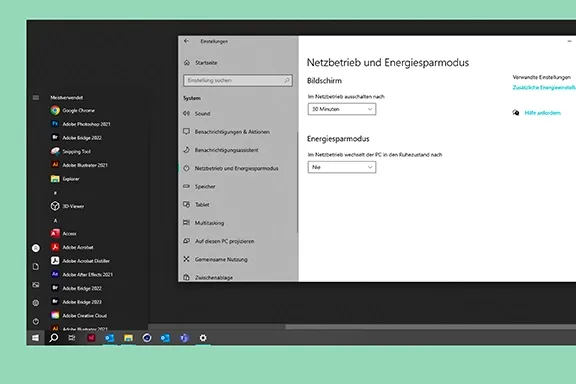Open Multitasking settings page
Viewport: 576px width, 384px height.
pyautogui.click(x=204, y=223)
